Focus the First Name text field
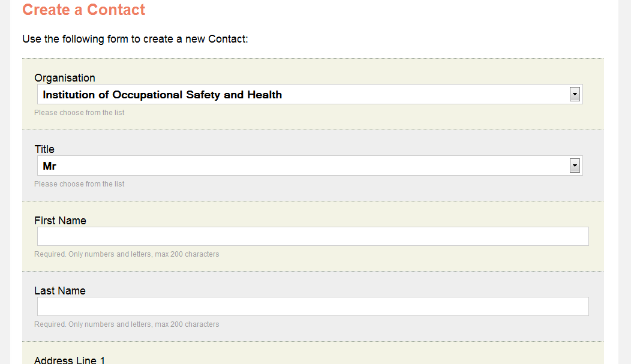 tap(313, 236)
